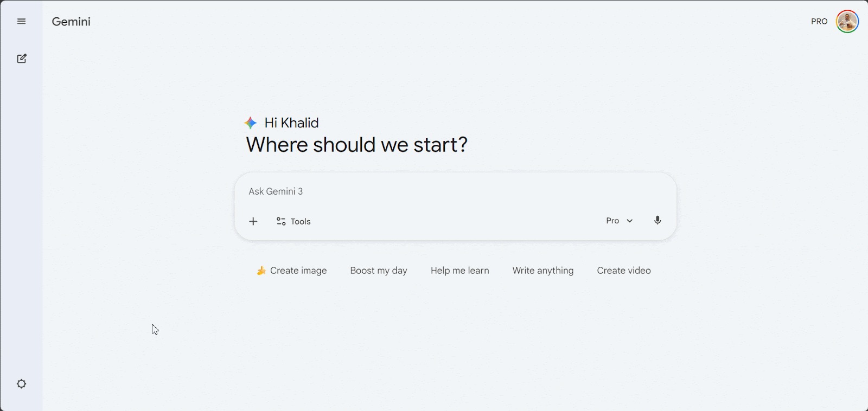This screenshot has height=411, width=868.
Task: Select the Create image suggestion chip
Action: 292,271
